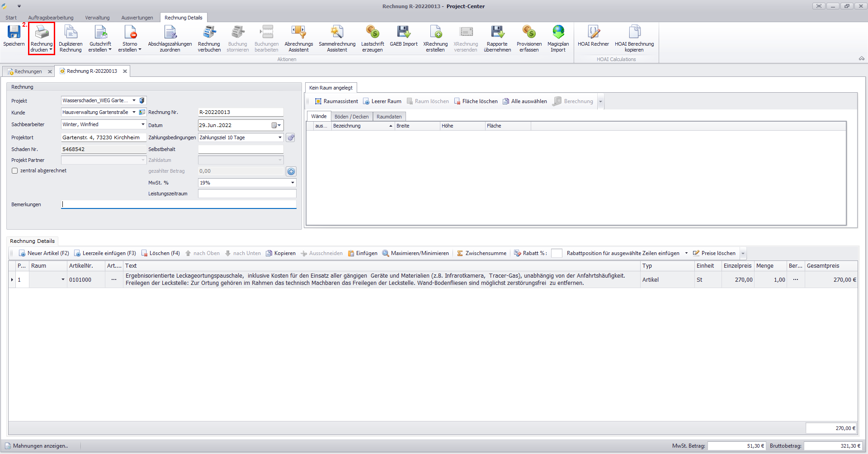The image size is (868, 454).
Task: Open the Datum calendar picker
Action: tap(276, 125)
